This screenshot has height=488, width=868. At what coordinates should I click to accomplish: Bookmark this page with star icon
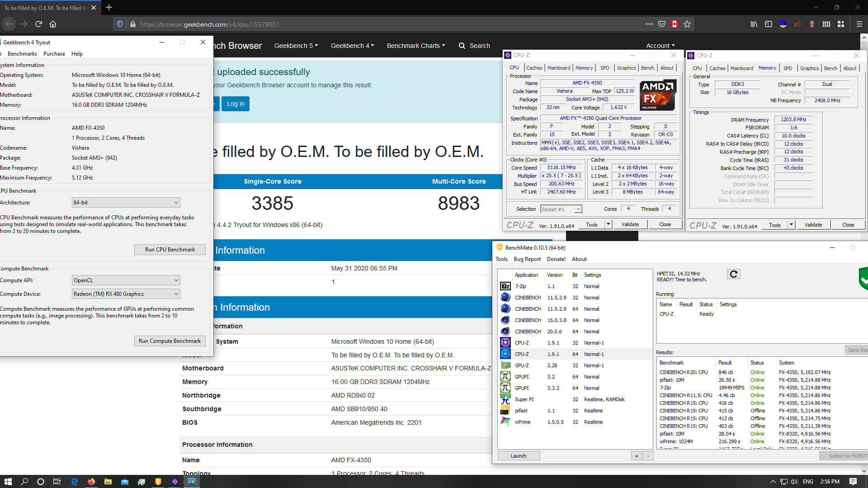687,24
